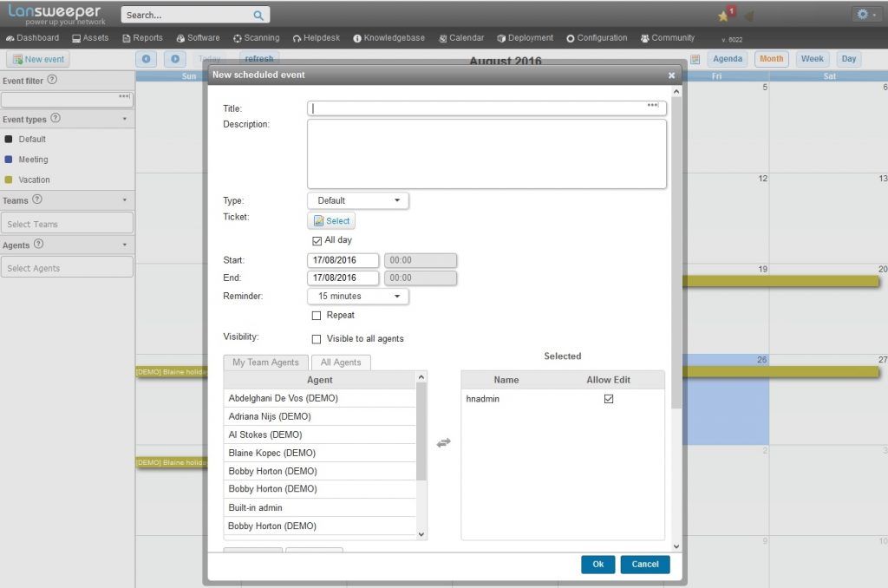
Task: Uncheck the All day checkbox
Action: point(317,240)
